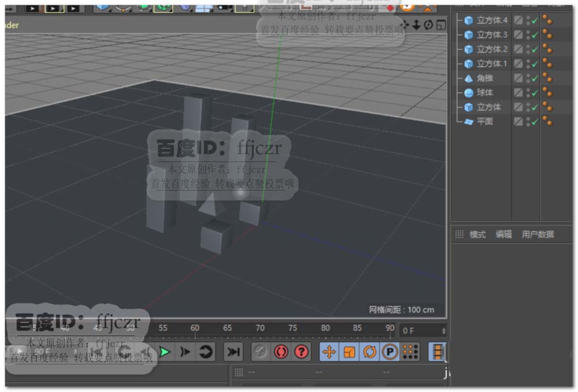Open the 用户数据 menu
Image resolution: width=578 pixels, height=392 pixels.
point(538,234)
